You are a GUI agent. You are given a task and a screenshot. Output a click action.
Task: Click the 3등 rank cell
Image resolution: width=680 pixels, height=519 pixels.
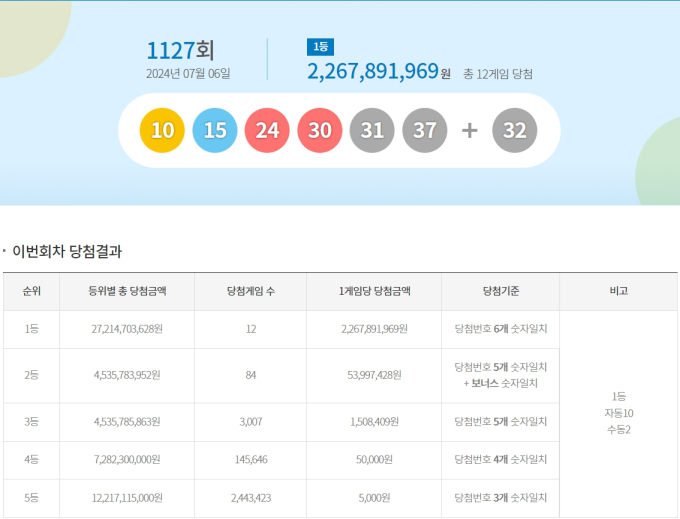(x=31, y=421)
